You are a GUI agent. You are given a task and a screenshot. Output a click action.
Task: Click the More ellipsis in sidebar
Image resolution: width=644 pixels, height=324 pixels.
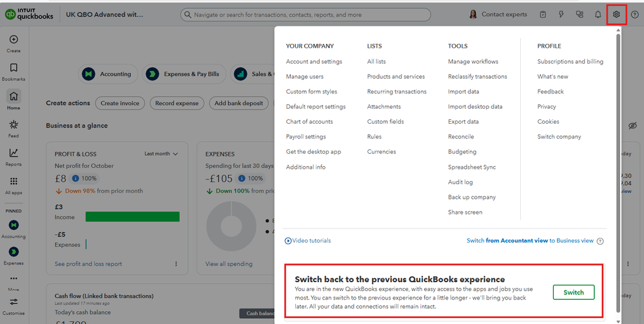pyautogui.click(x=14, y=278)
